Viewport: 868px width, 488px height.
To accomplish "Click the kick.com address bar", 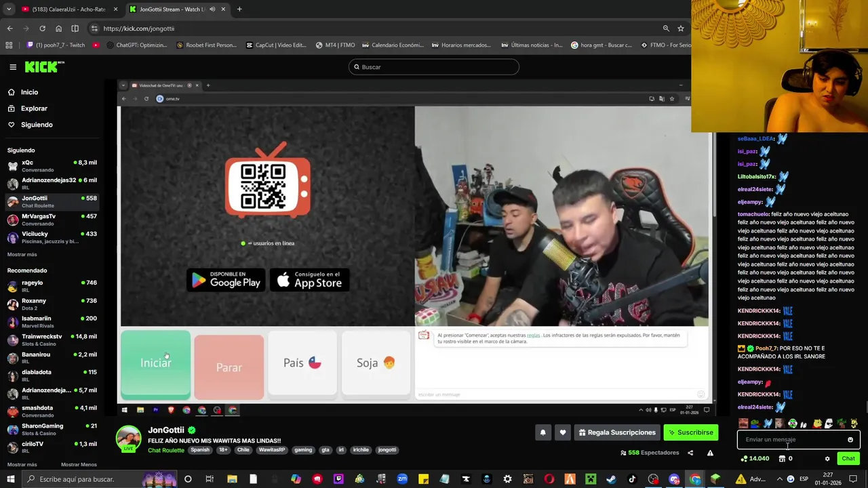I will click(x=380, y=28).
